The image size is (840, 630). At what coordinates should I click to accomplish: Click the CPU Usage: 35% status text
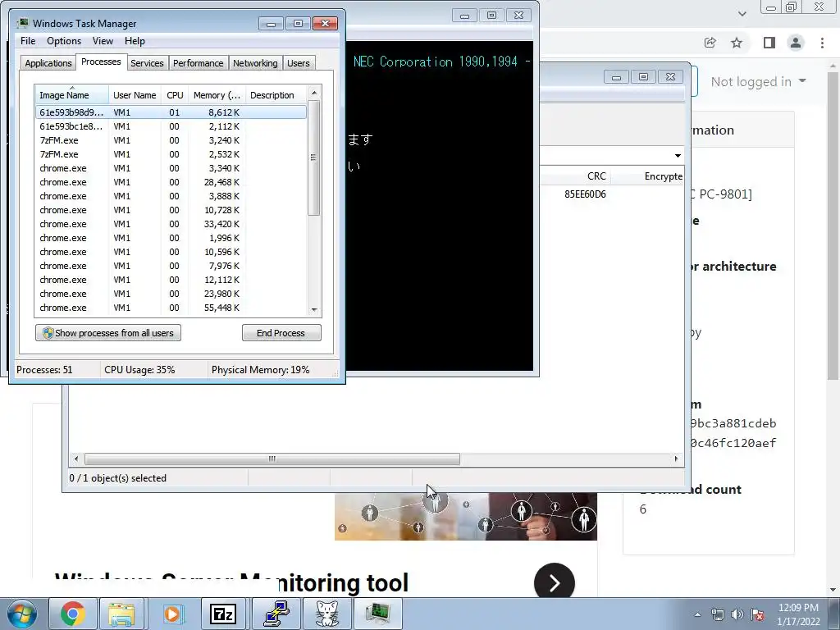point(139,370)
